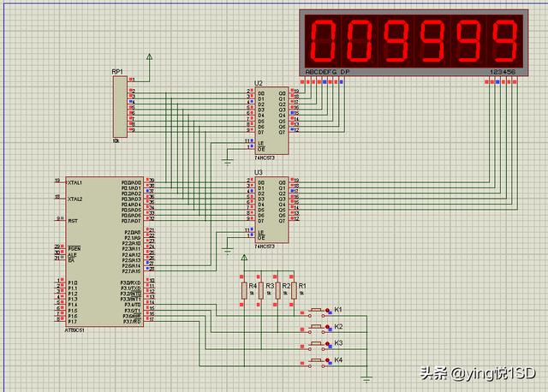The image size is (548, 392).
Task: Click the K2 label text
Action: [338, 326]
